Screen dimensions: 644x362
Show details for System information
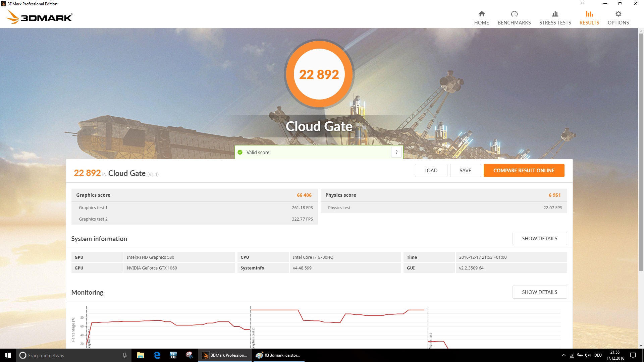539,239
